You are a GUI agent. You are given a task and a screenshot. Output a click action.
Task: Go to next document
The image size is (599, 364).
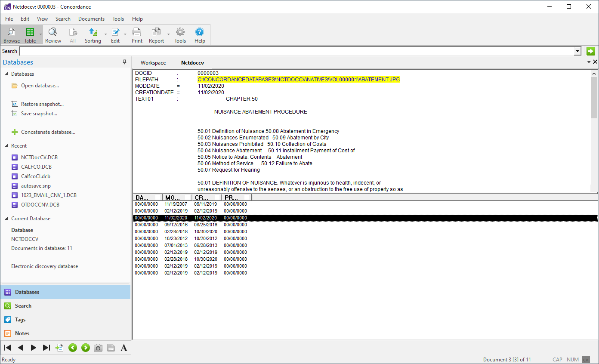[x=34, y=348]
